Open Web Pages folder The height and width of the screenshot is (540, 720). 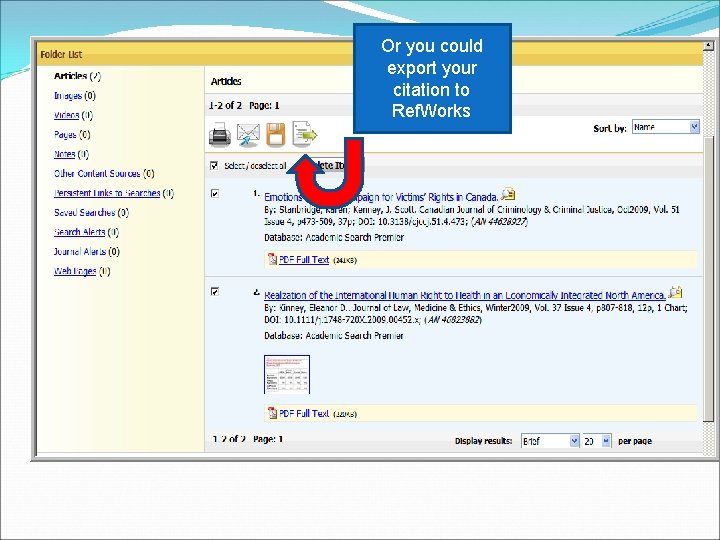(82, 271)
